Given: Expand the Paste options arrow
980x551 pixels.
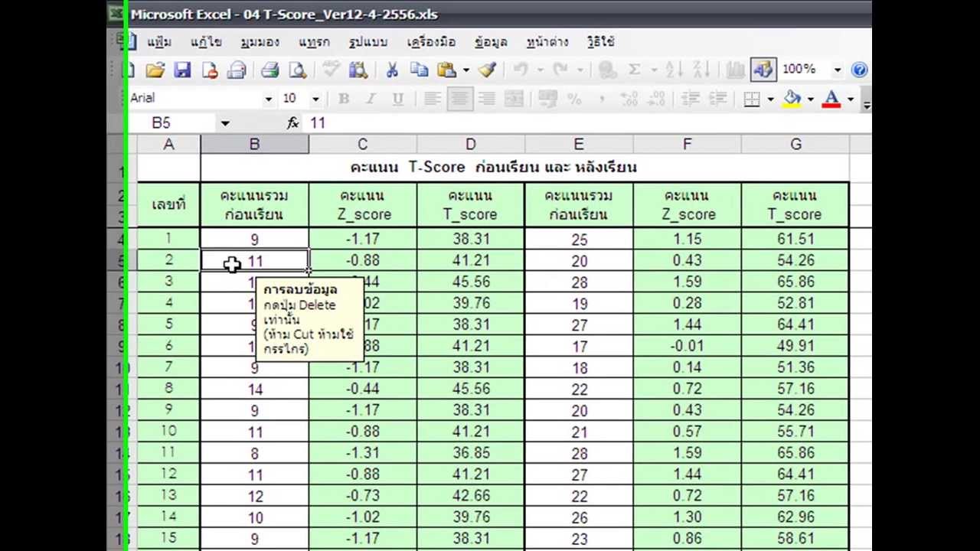Looking at the screenshot, I should coord(465,70).
